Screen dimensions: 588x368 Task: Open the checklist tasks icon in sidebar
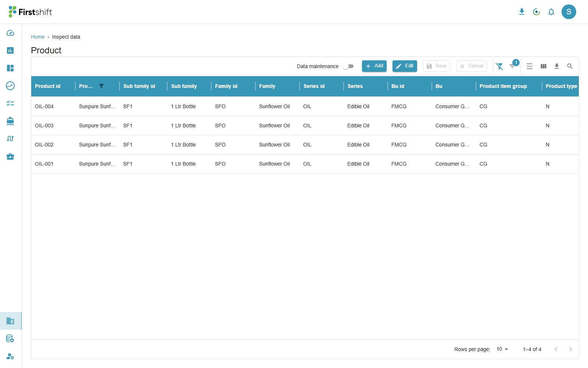click(10, 103)
